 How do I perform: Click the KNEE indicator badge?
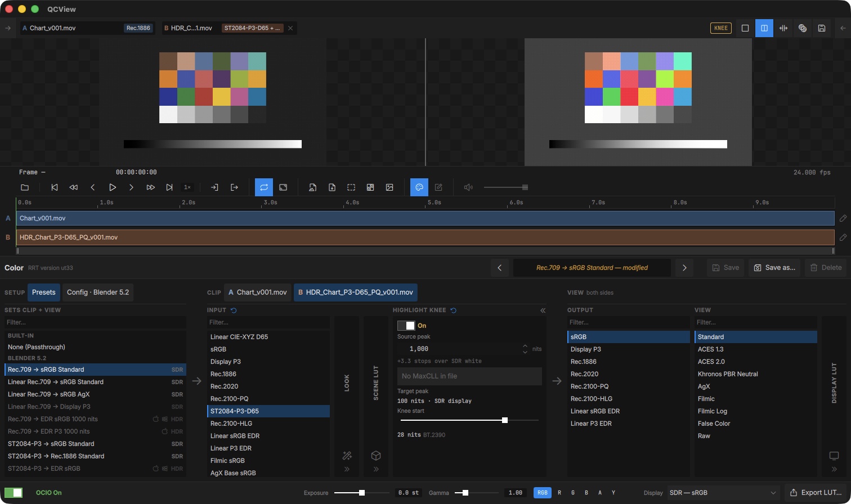721,28
